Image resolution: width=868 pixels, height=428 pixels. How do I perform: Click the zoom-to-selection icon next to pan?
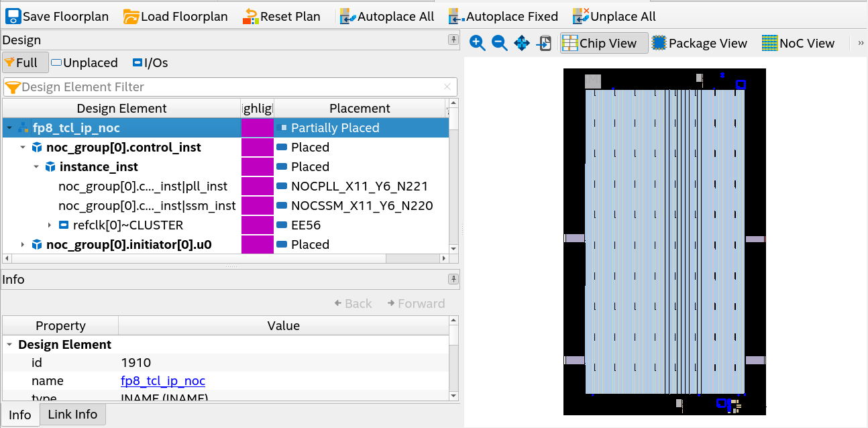543,43
